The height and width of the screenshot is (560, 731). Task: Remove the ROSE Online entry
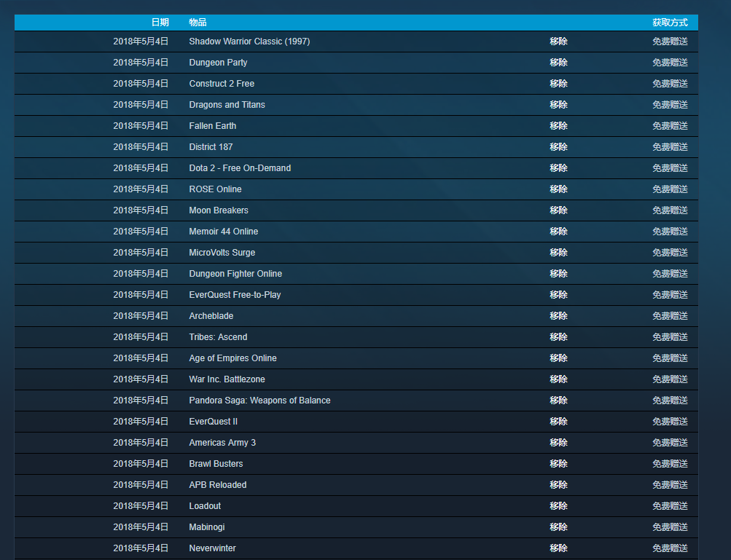(x=558, y=189)
